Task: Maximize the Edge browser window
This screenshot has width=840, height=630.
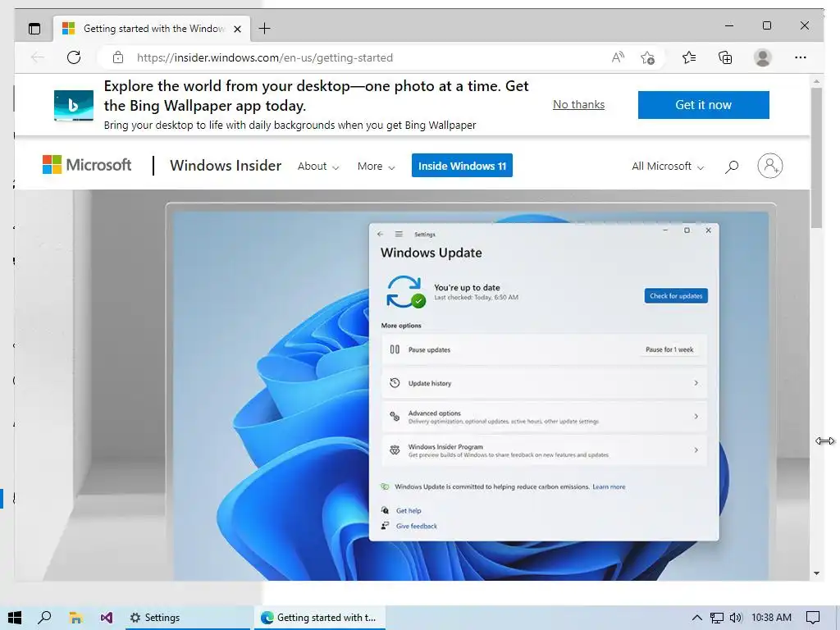Action: (767, 25)
